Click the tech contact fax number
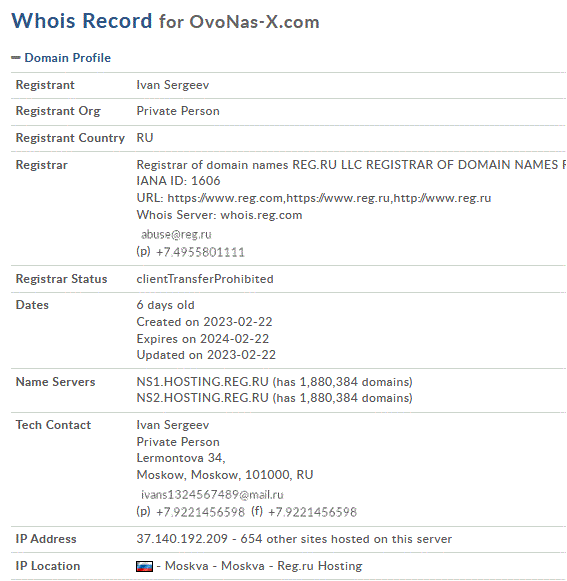This screenshot has height=581, width=567. (312, 512)
